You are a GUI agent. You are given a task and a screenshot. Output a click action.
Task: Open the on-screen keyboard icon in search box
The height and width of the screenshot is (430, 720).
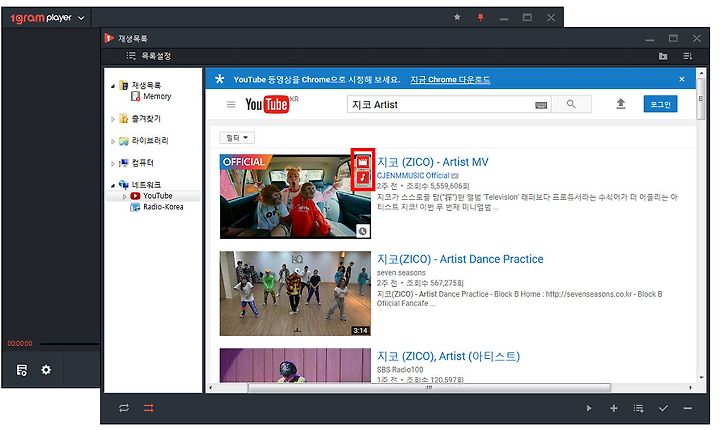coord(541,105)
